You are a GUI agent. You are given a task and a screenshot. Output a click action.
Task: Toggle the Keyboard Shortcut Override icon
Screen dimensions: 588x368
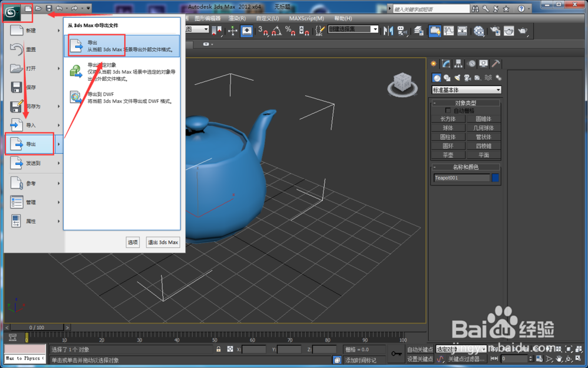click(246, 31)
